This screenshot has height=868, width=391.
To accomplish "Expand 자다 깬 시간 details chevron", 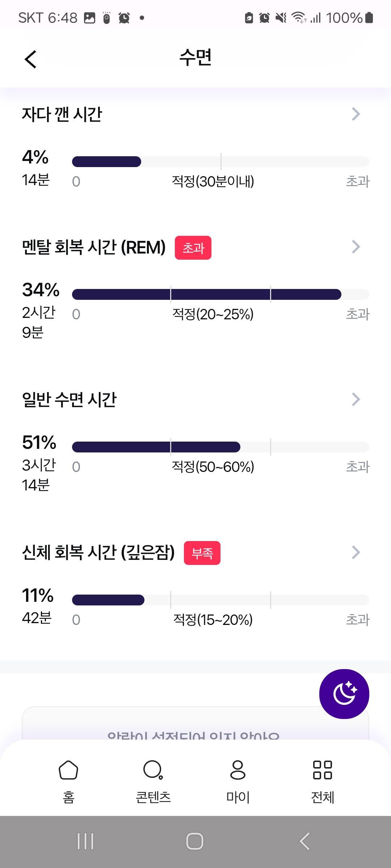I will click(x=356, y=114).
